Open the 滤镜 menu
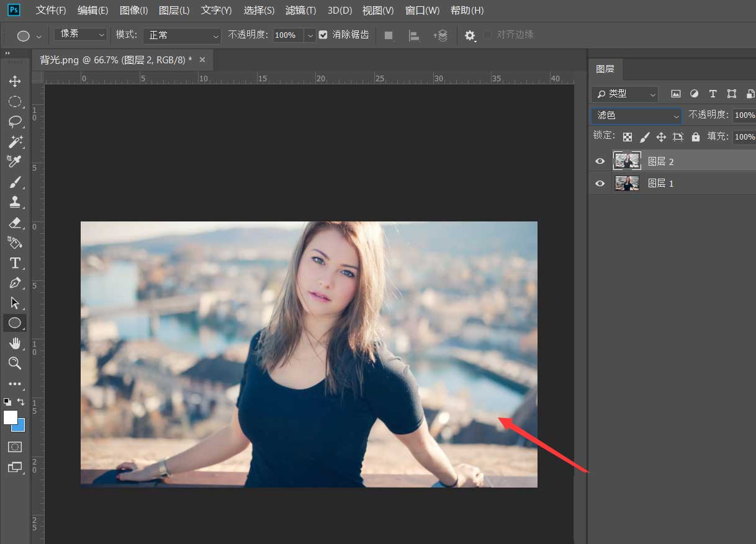The image size is (756, 544). (x=300, y=10)
